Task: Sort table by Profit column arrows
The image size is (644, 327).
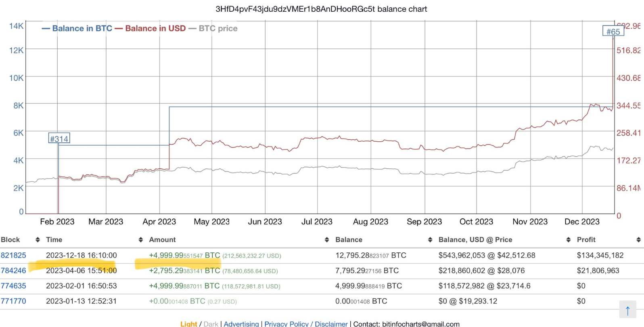Action: point(638,240)
